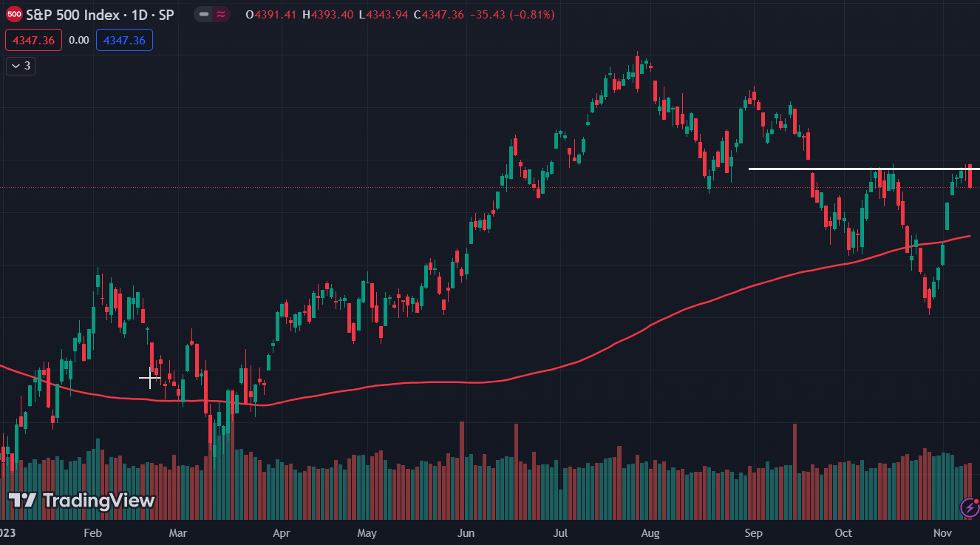Open the TradingView logo link

[82, 501]
